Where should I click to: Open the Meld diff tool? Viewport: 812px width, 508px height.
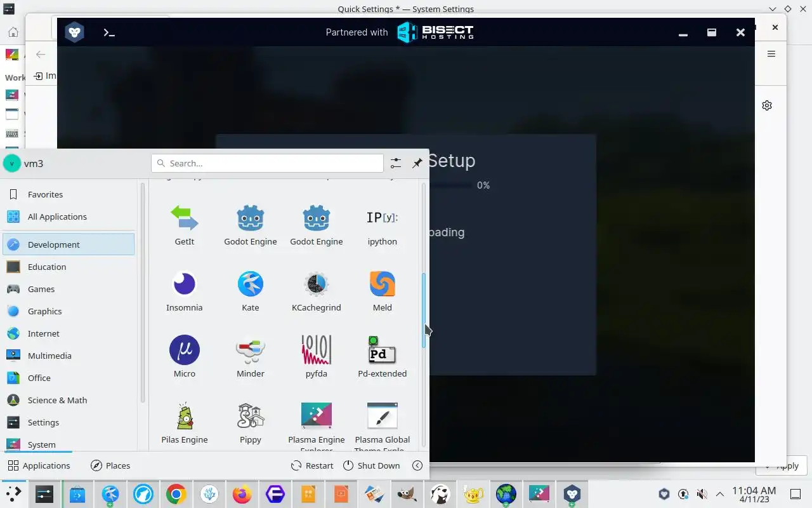(383, 291)
